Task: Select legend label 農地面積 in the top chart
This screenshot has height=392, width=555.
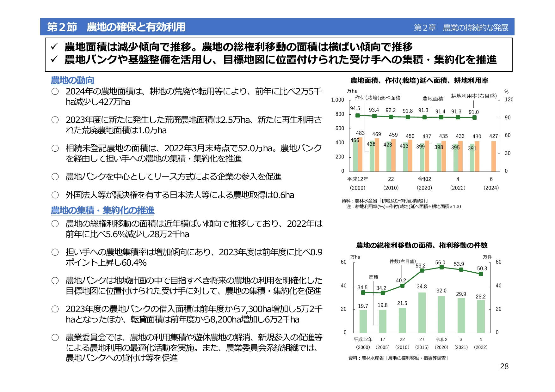Action: click(433, 99)
